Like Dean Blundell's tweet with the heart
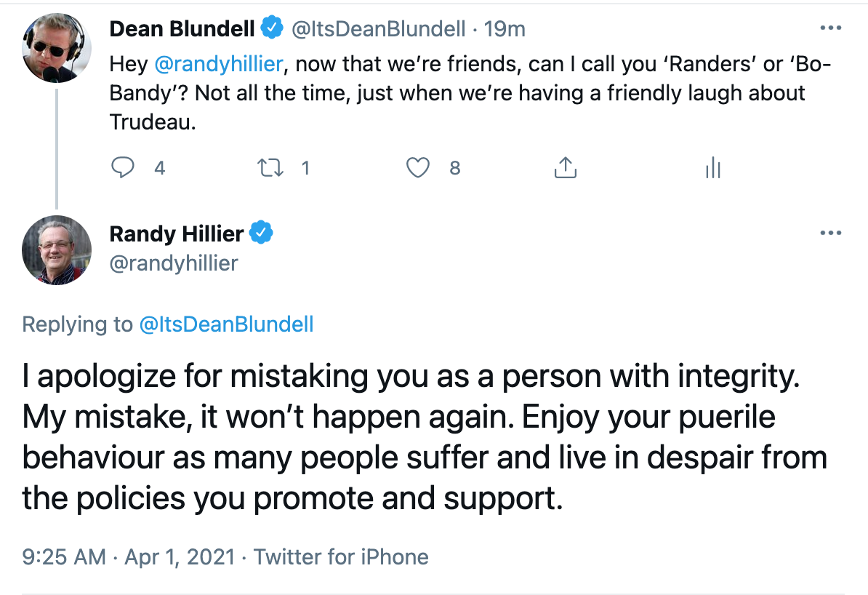The image size is (868, 595). (x=418, y=167)
